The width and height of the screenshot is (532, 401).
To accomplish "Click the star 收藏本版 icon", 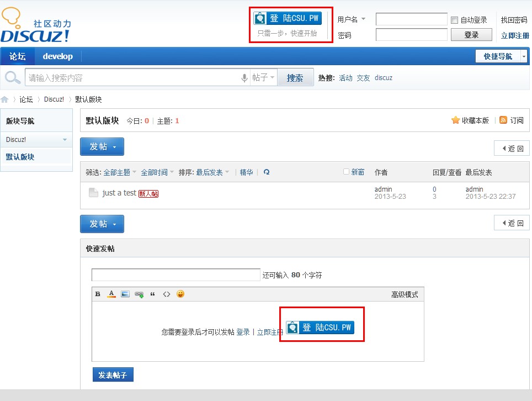I will 455,120.
